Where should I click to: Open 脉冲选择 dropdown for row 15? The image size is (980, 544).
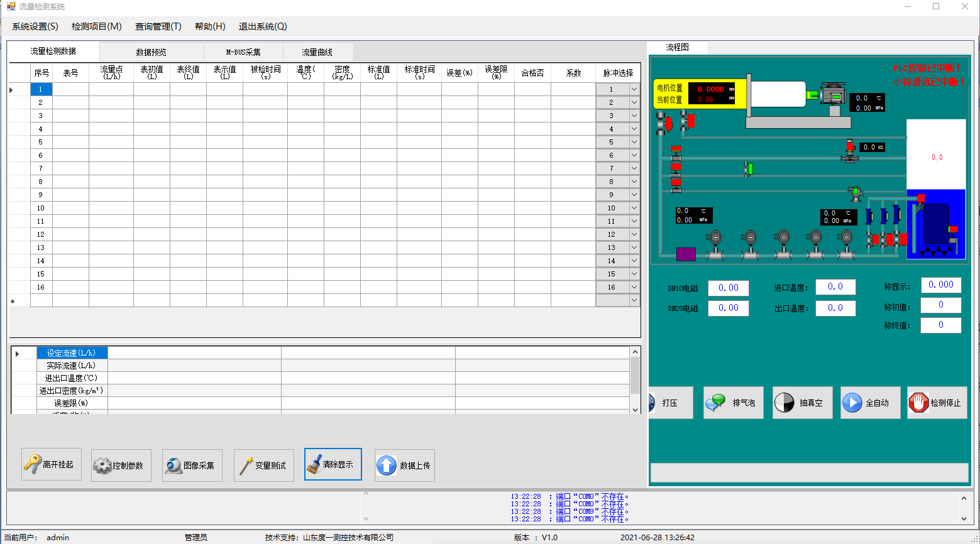634,274
